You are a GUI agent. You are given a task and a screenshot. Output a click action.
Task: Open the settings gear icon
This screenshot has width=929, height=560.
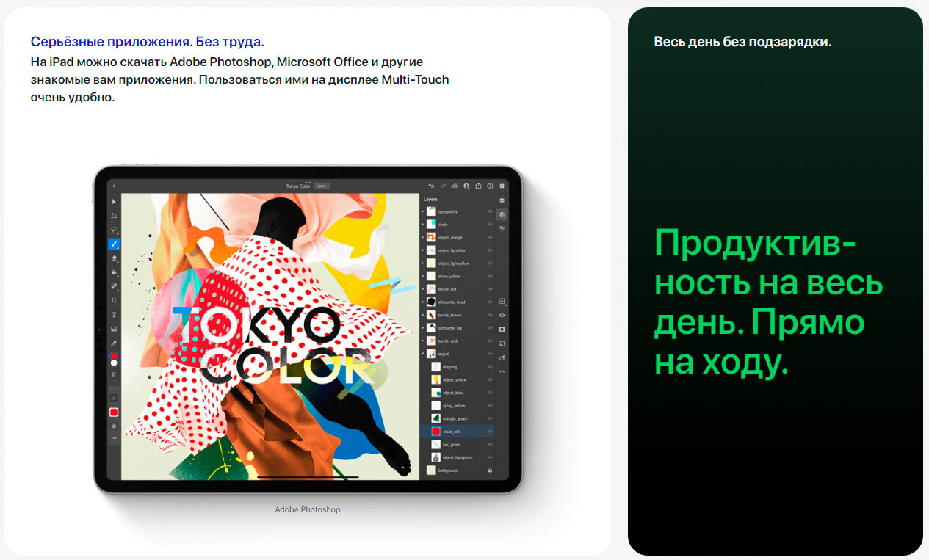point(502,186)
